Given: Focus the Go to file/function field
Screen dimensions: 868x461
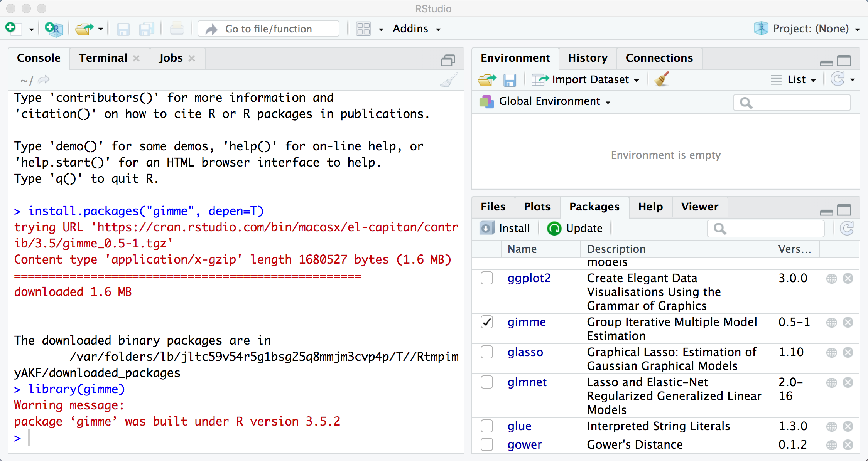Looking at the screenshot, I should tap(269, 29).
